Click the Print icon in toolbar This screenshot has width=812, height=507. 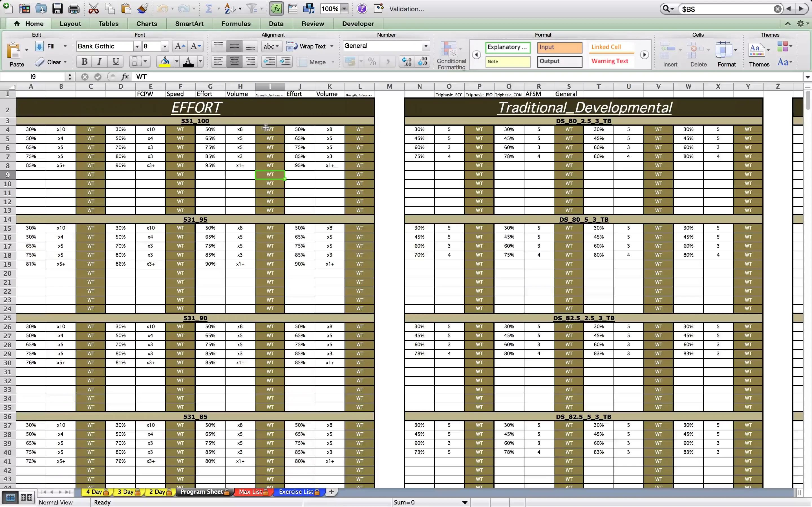[74, 9]
